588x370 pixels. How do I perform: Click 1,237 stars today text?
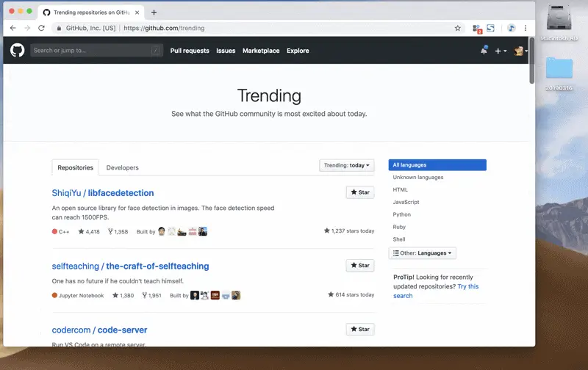tap(349, 231)
